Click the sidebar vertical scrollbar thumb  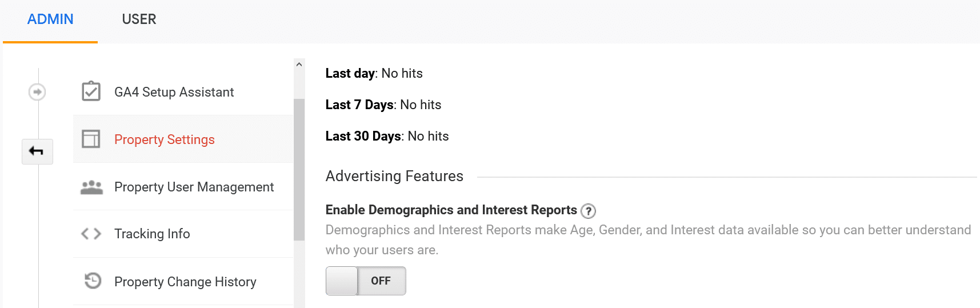pos(299,169)
